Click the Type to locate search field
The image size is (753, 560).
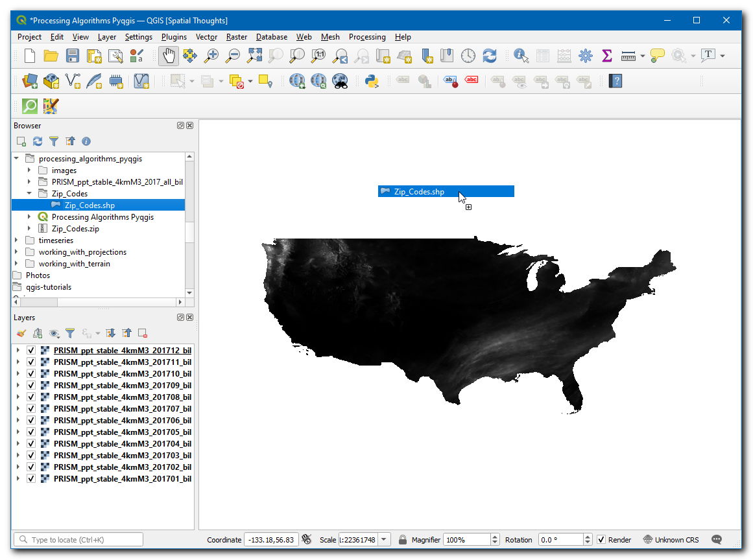pos(78,540)
